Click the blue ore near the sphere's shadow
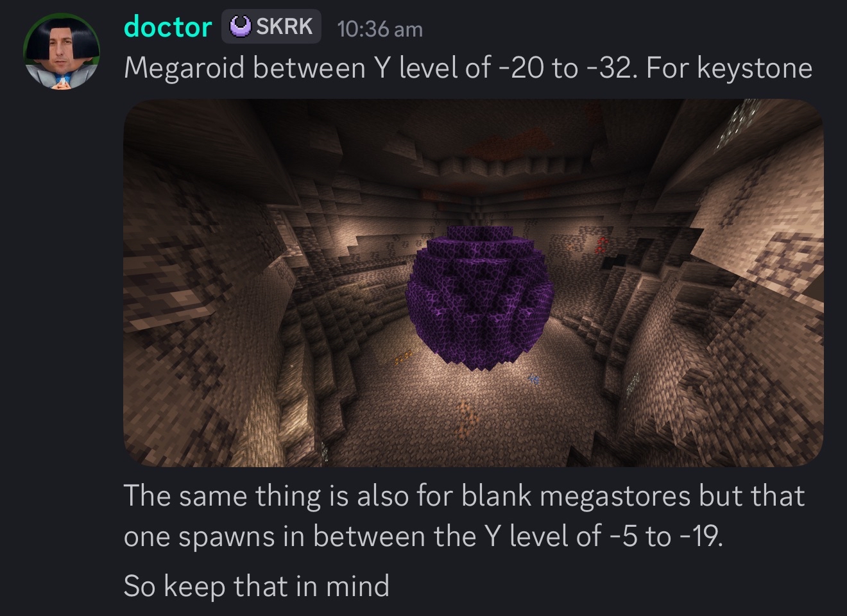 click(x=534, y=380)
